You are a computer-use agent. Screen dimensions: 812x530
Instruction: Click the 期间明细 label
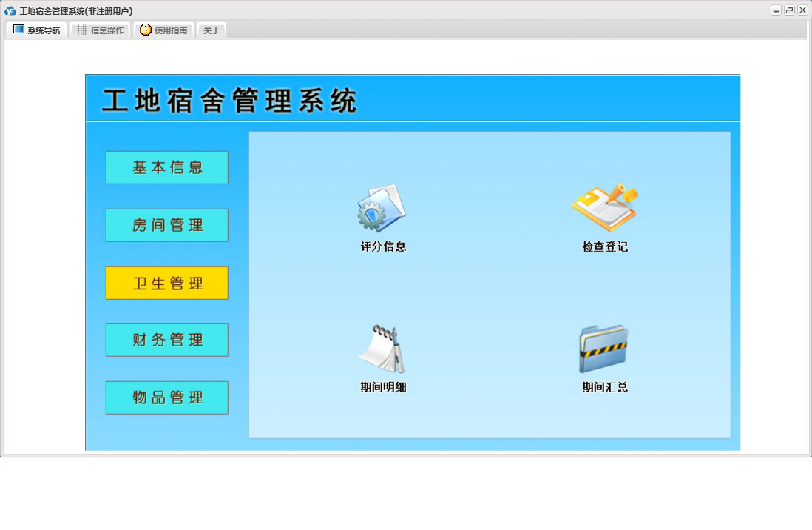coord(383,387)
